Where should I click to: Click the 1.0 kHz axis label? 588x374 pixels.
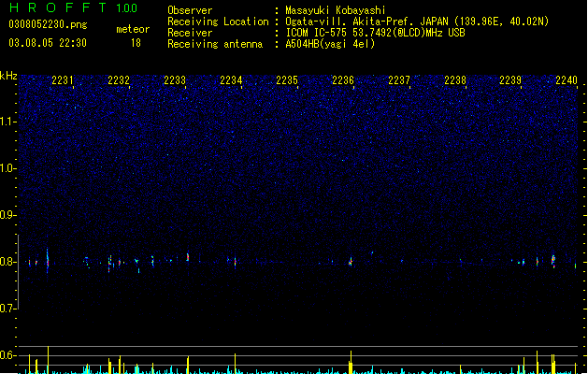[x=8, y=168]
